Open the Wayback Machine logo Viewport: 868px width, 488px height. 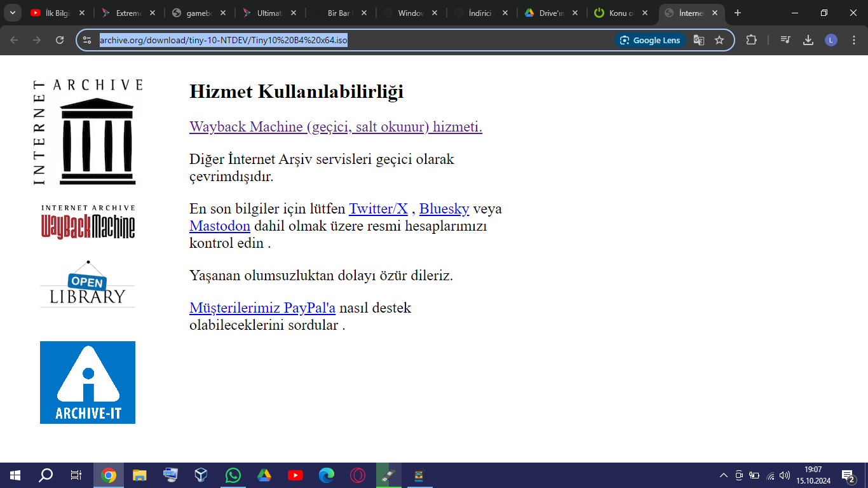click(x=88, y=222)
